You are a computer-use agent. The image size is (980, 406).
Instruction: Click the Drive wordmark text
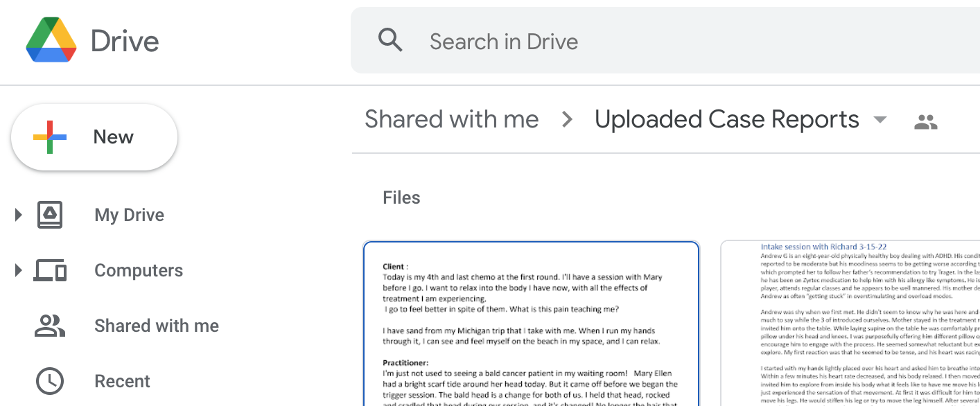click(125, 41)
